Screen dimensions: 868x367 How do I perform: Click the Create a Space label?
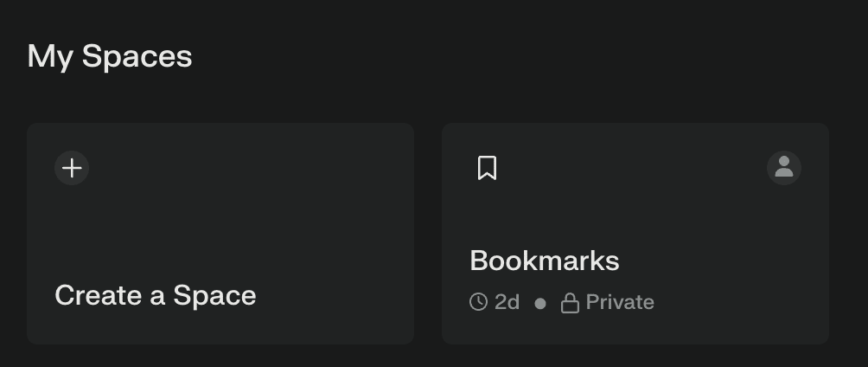(156, 295)
